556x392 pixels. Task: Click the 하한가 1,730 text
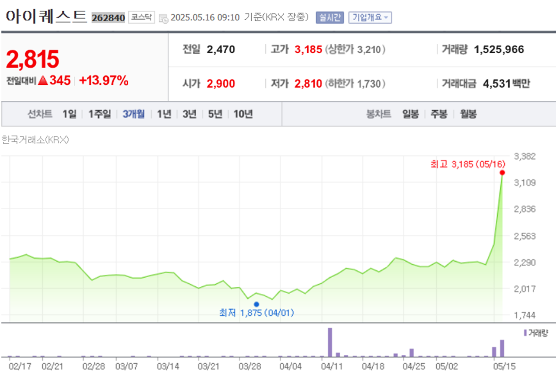pyautogui.click(x=355, y=84)
